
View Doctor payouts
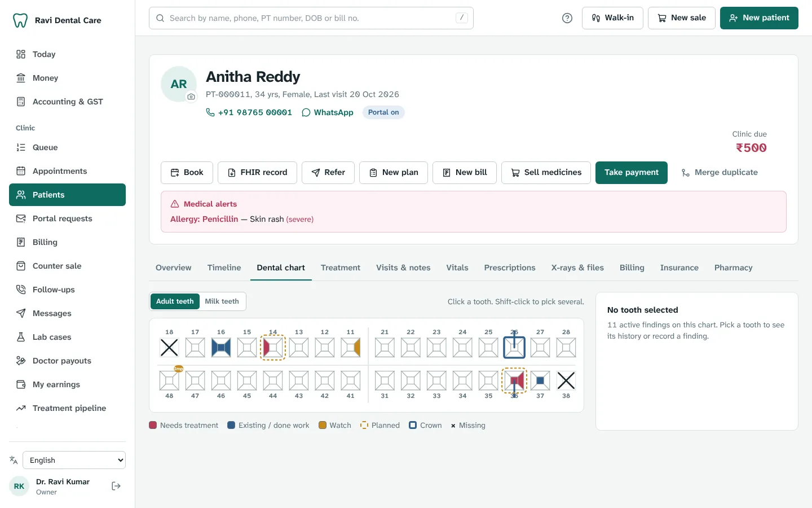pos(67,361)
